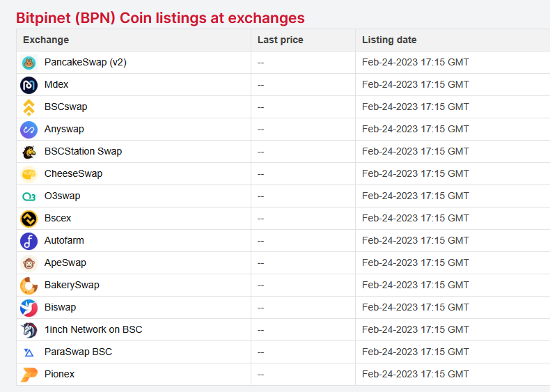Click the O3swap teal logo icon
This screenshot has width=550, height=392.
tap(29, 196)
